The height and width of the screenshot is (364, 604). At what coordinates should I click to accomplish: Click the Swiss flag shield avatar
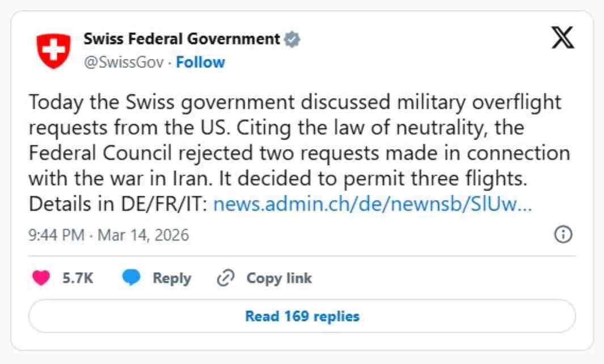click(x=54, y=50)
